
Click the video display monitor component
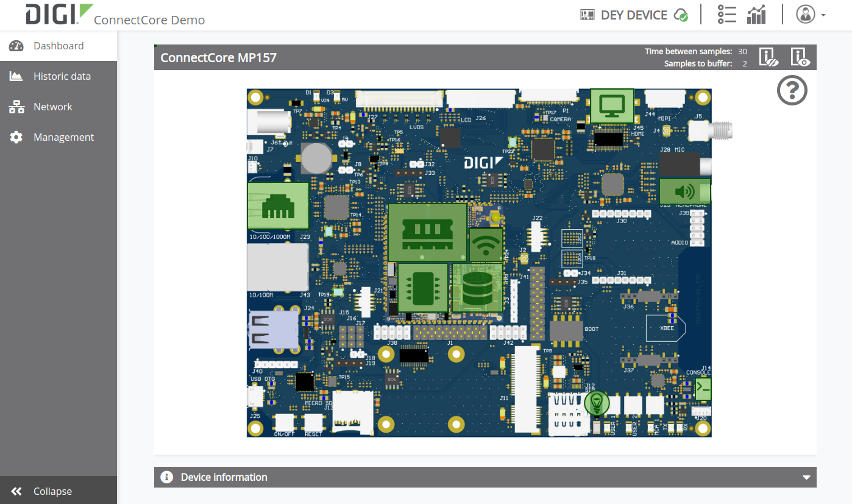point(612,105)
